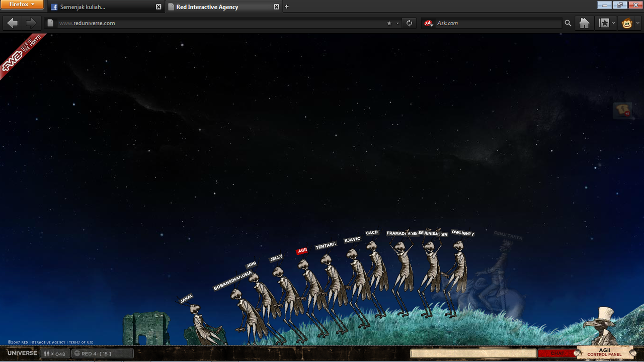Open the RED 4 [15] room selector
This screenshot has width=644, height=362.
pyautogui.click(x=103, y=353)
